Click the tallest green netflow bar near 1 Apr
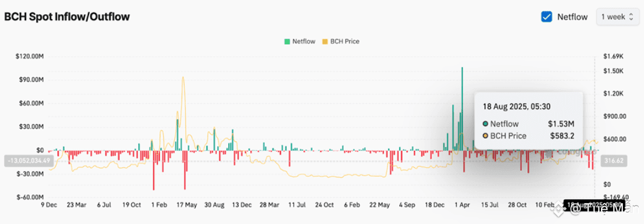 pyautogui.click(x=462, y=109)
